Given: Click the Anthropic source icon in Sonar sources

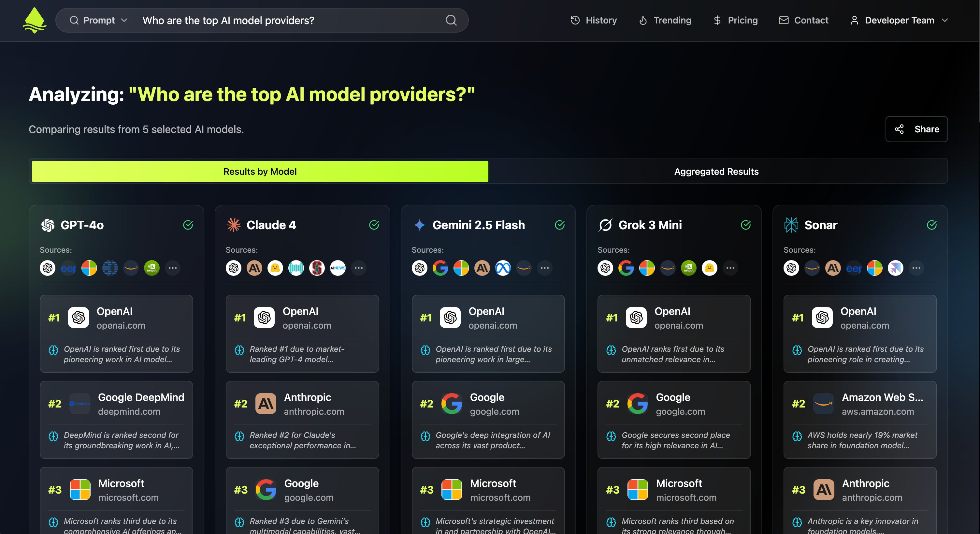Looking at the screenshot, I should (833, 268).
